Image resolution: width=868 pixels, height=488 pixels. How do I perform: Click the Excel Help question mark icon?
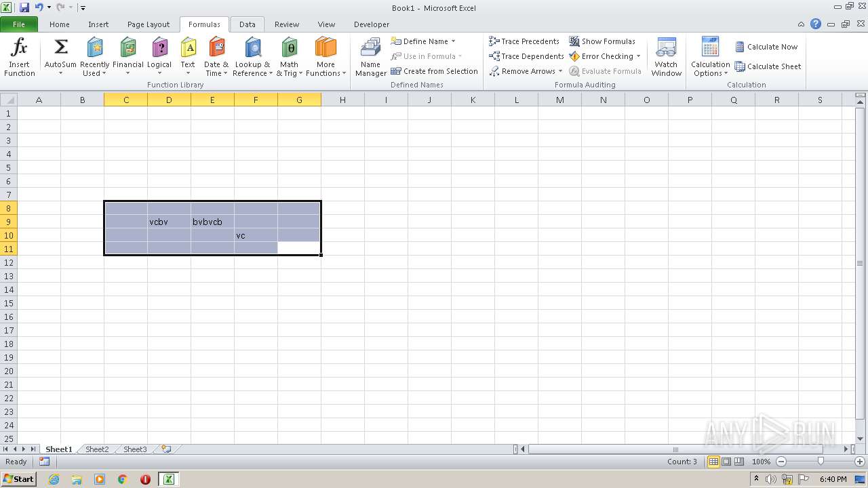pos(816,24)
